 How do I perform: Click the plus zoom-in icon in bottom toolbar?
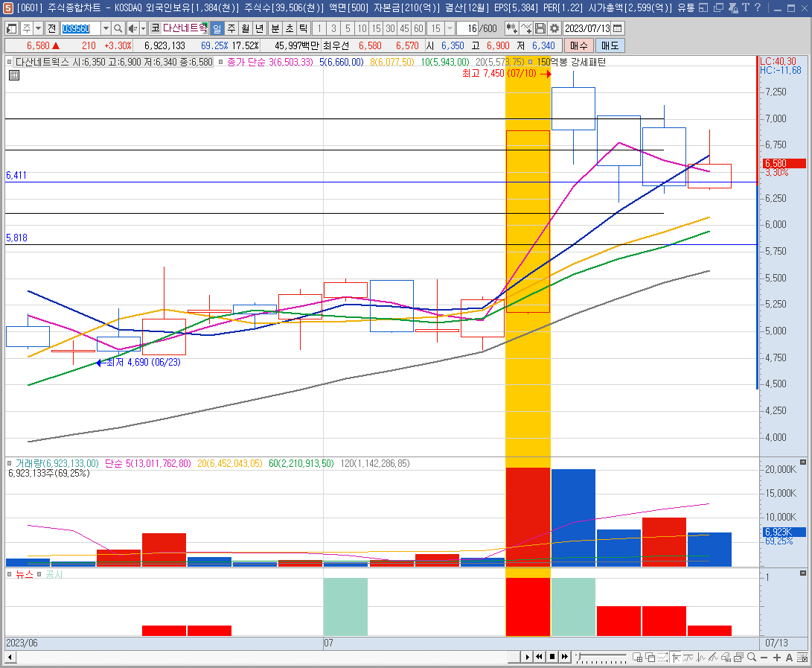point(777,658)
